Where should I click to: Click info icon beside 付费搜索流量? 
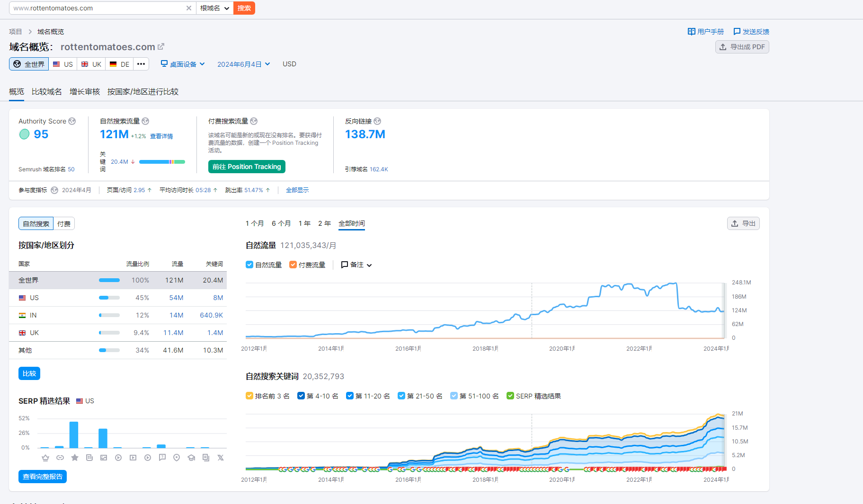click(x=254, y=121)
